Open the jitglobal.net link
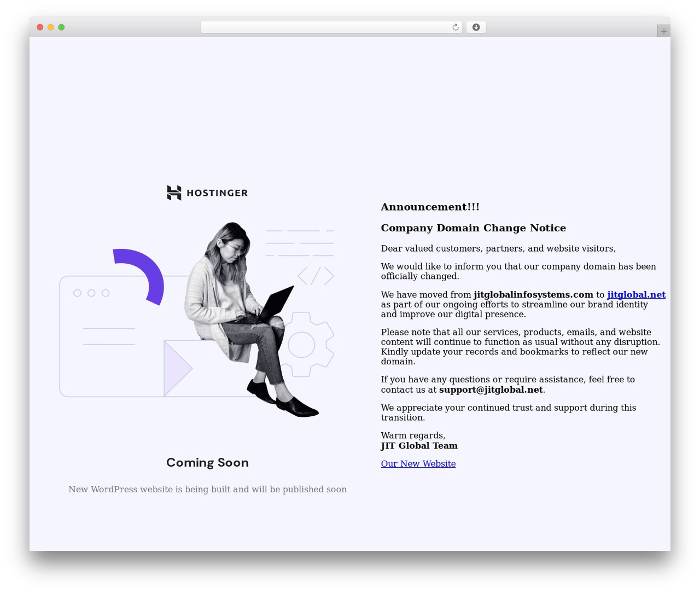This screenshot has width=700, height=593. point(636,295)
